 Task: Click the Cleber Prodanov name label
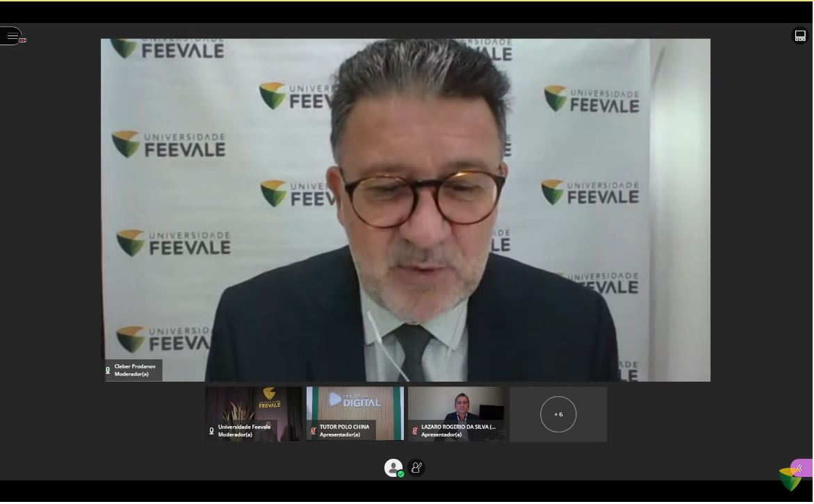135,366
